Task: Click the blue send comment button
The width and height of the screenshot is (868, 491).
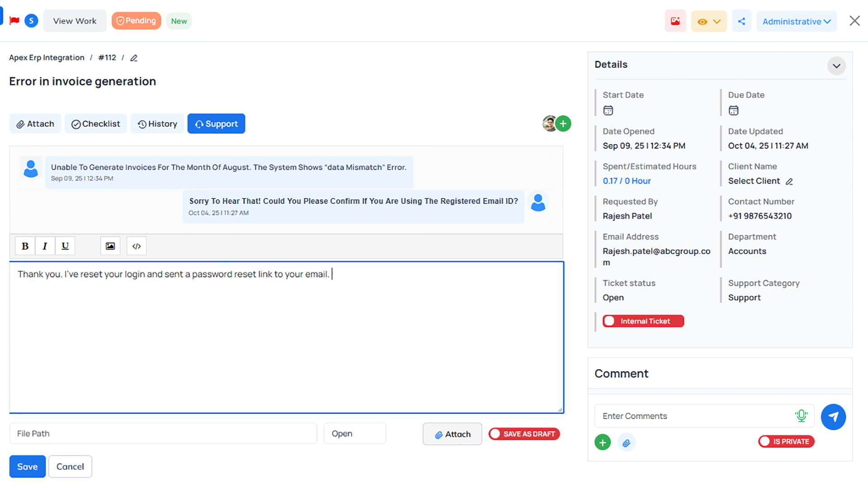Action: tap(833, 416)
